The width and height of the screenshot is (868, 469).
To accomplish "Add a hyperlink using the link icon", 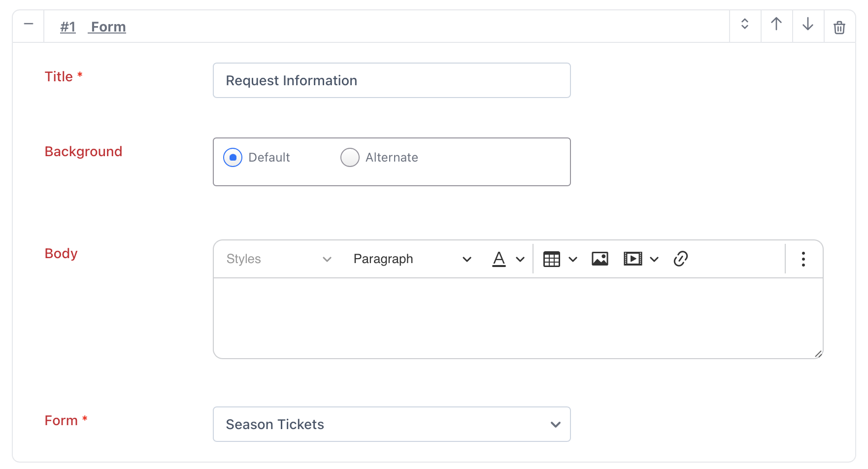I will 680,259.
